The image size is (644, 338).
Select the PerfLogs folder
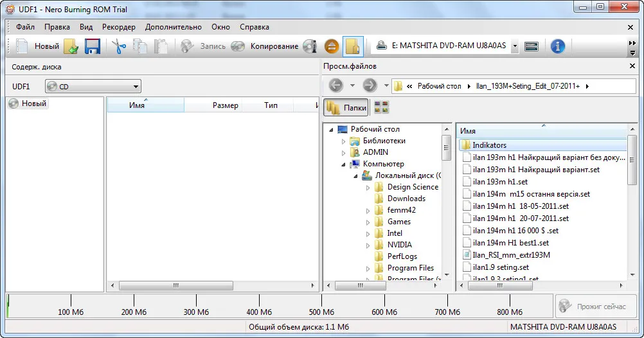point(402,256)
